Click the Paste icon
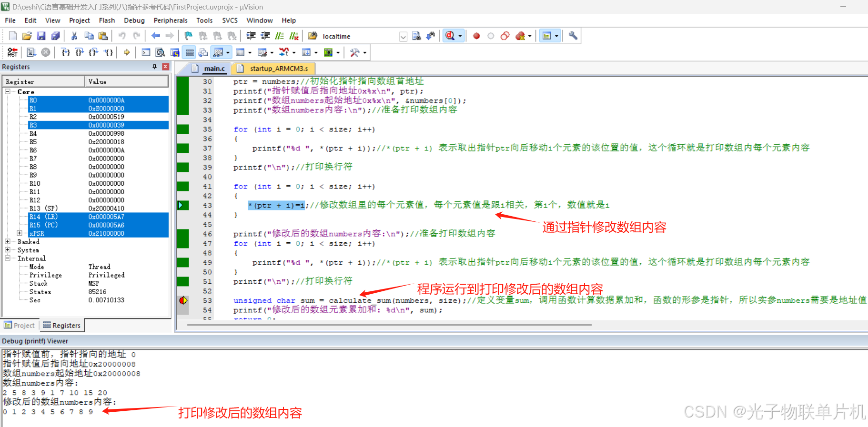Screen dimensions: 868x427 103,36
